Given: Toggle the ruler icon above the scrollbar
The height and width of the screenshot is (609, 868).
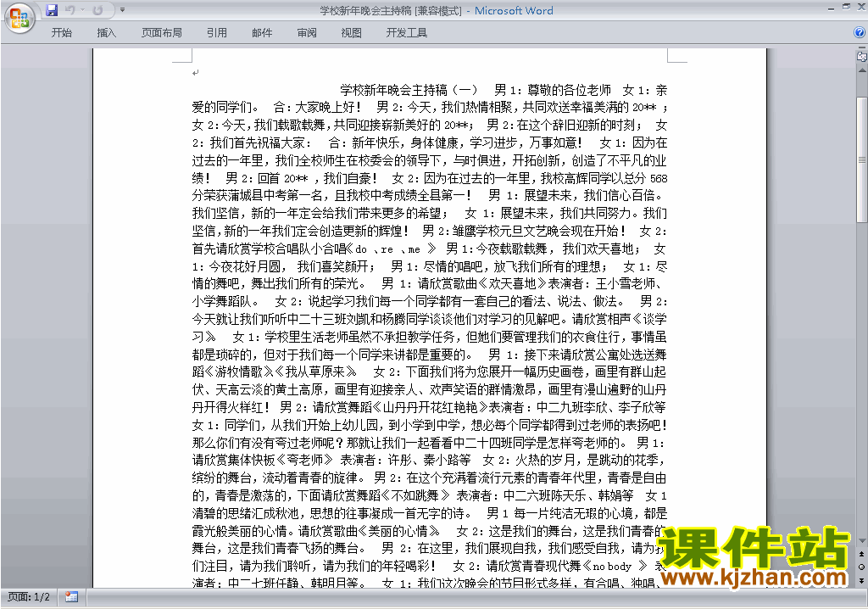Looking at the screenshot, I should click(862, 56).
